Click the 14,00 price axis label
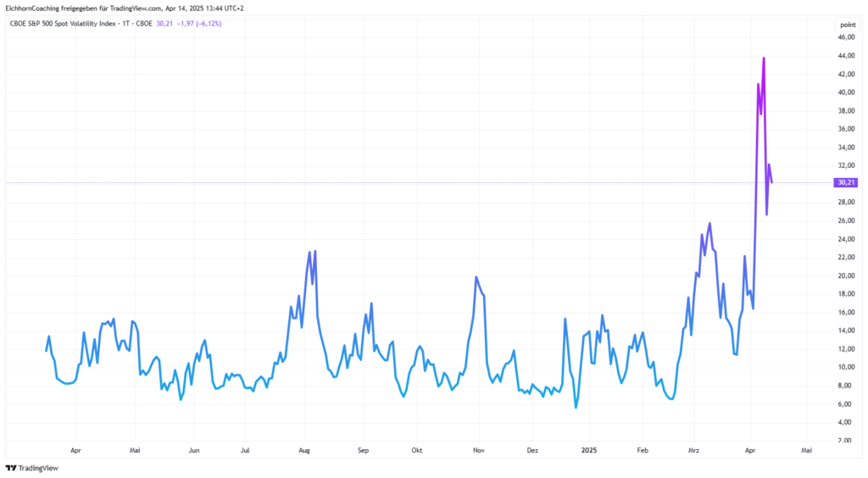This screenshot has height=478, width=868. click(846, 331)
